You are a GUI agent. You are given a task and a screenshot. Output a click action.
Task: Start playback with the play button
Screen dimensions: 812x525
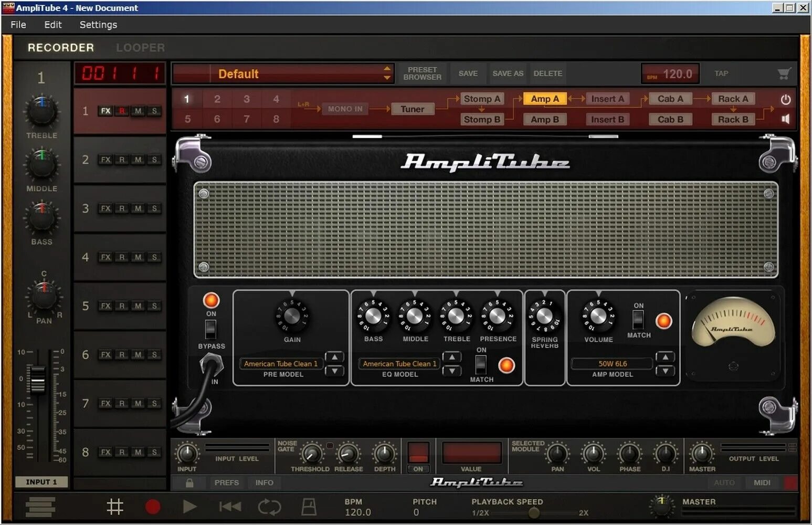189,507
